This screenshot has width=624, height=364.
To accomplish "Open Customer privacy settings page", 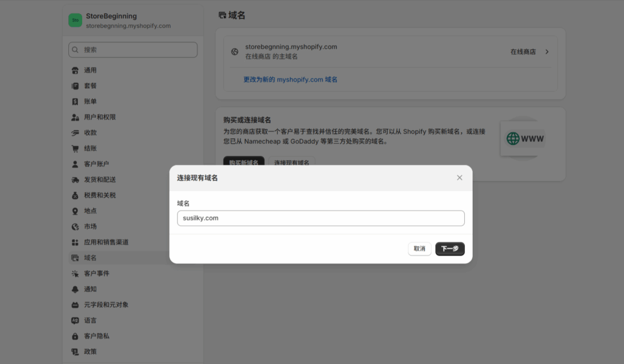I will tap(96, 336).
